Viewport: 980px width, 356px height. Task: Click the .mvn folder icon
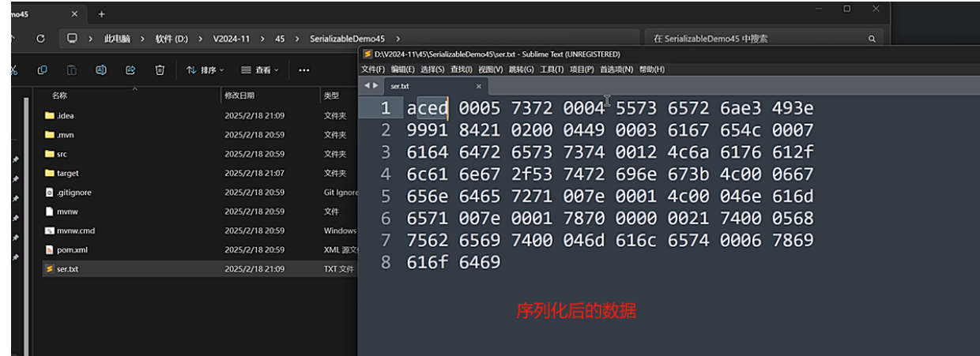point(50,135)
